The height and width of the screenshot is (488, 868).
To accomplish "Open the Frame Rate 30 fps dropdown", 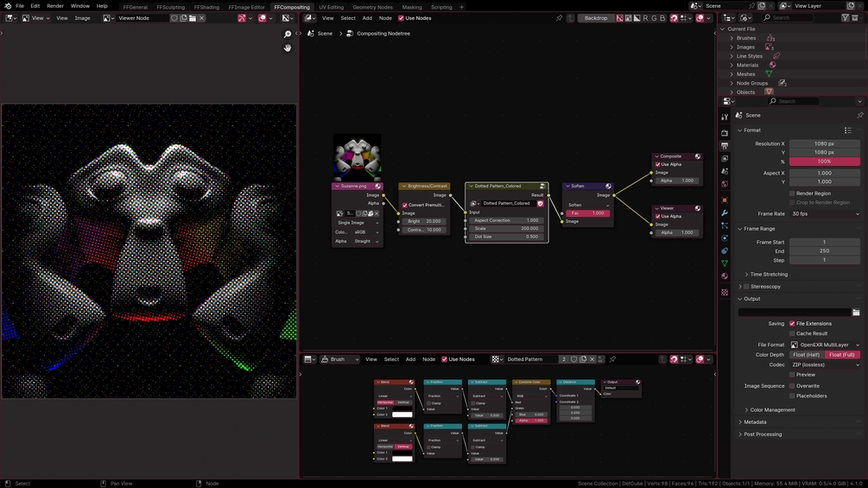I will pos(825,213).
